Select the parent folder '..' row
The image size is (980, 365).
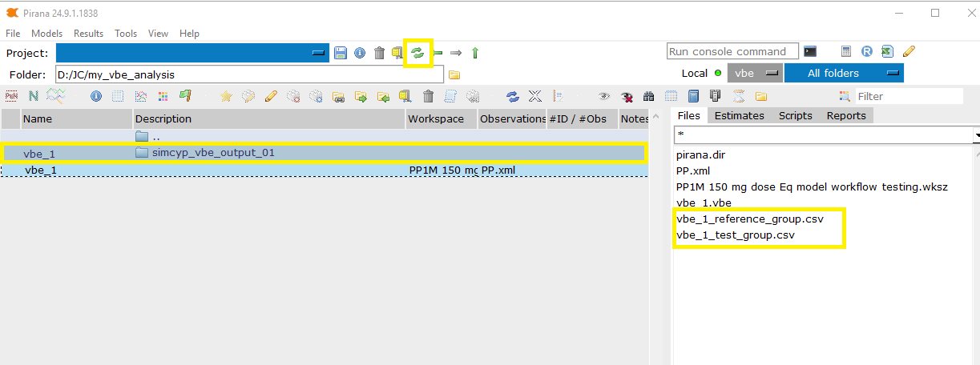click(324, 136)
